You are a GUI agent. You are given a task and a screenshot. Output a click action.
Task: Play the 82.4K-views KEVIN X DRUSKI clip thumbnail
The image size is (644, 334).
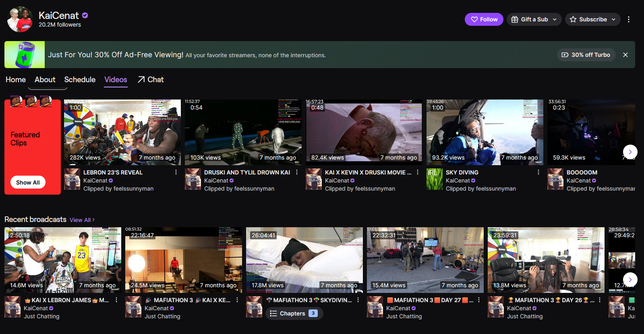364,132
